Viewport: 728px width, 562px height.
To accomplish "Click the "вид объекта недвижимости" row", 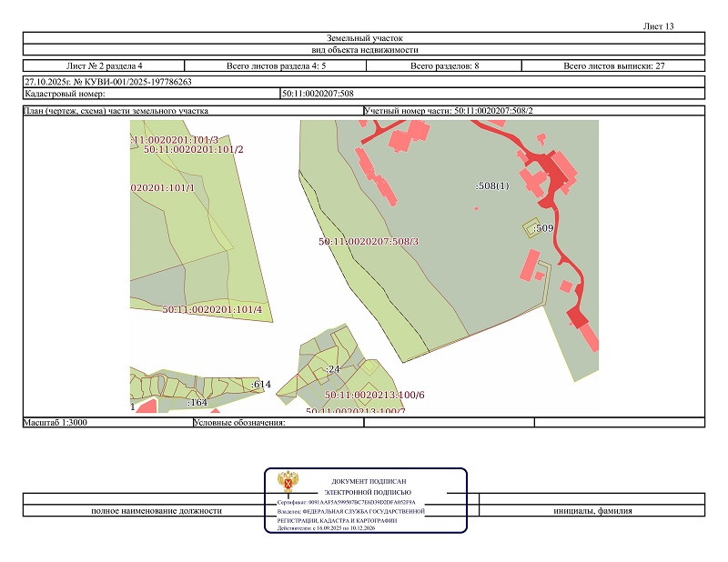I will tap(364, 51).
